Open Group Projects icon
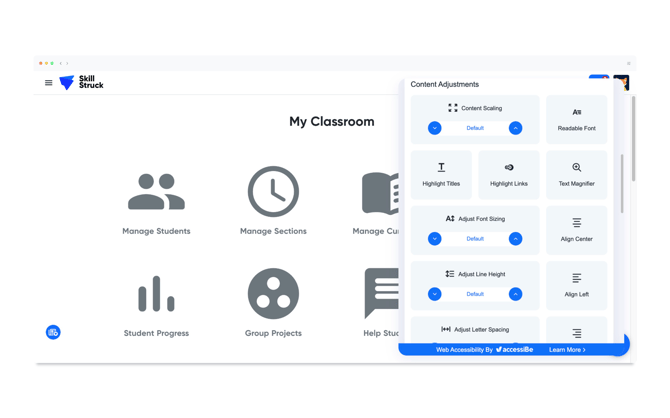This screenshot has width=670, height=418. (x=273, y=294)
